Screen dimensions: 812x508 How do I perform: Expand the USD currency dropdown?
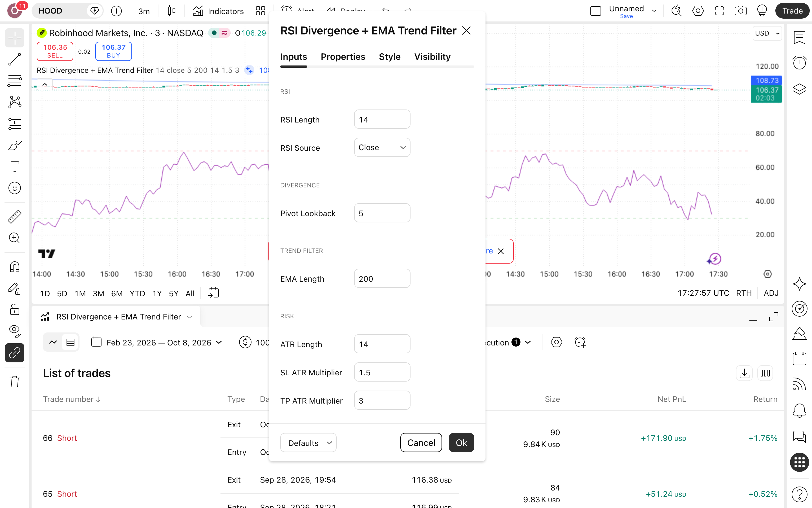(767, 33)
